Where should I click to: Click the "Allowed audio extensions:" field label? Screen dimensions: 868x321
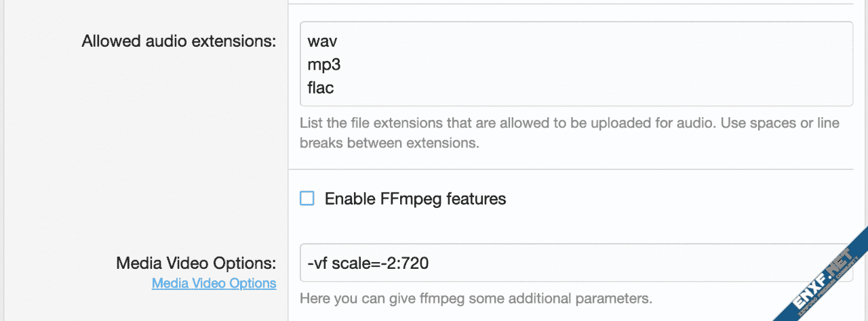coord(179,41)
